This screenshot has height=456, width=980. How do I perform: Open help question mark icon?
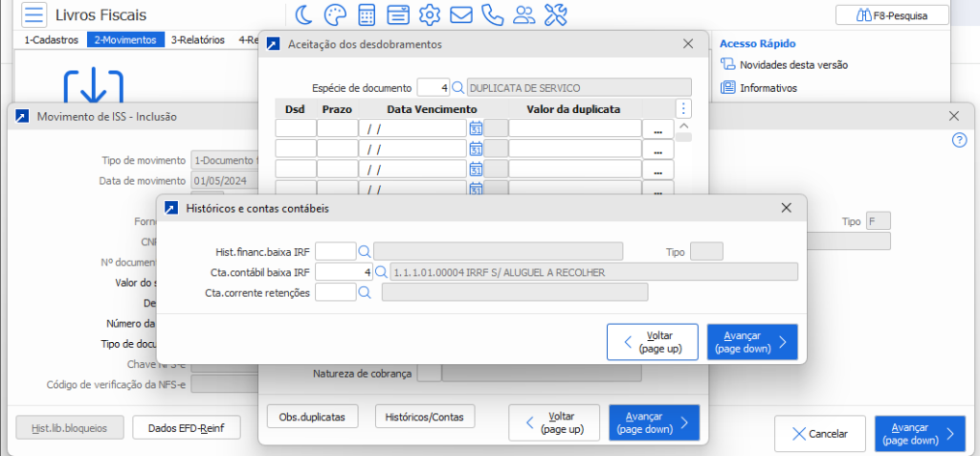tap(959, 141)
